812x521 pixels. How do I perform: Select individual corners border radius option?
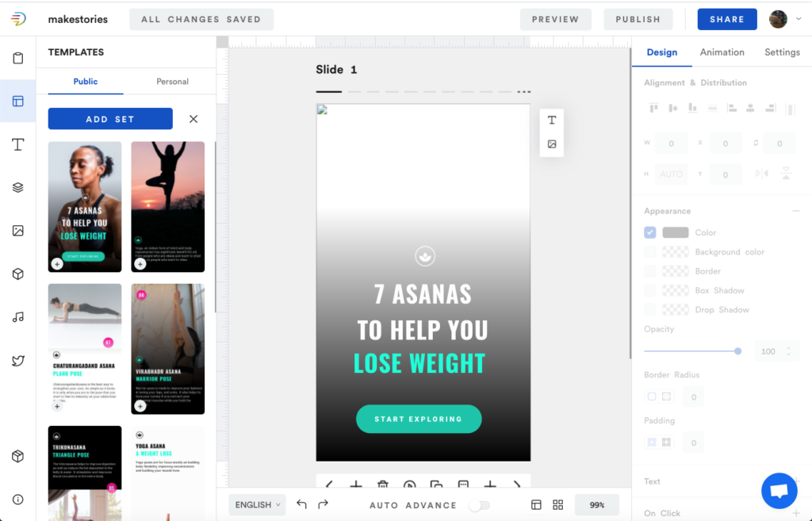pos(666,396)
